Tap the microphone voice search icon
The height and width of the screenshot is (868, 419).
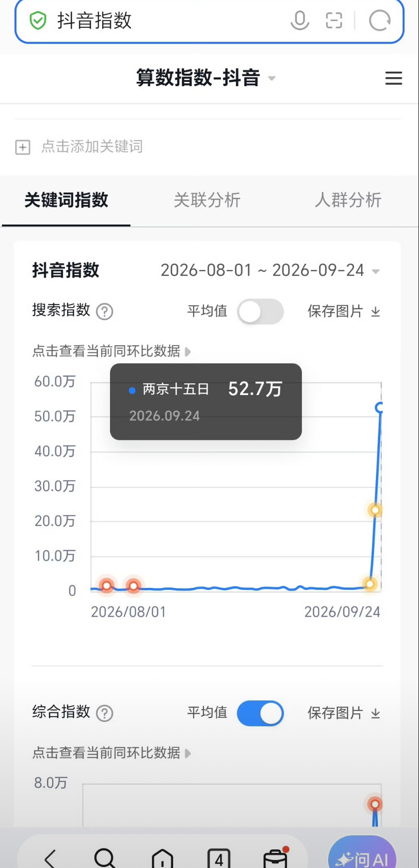coord(300,21)
